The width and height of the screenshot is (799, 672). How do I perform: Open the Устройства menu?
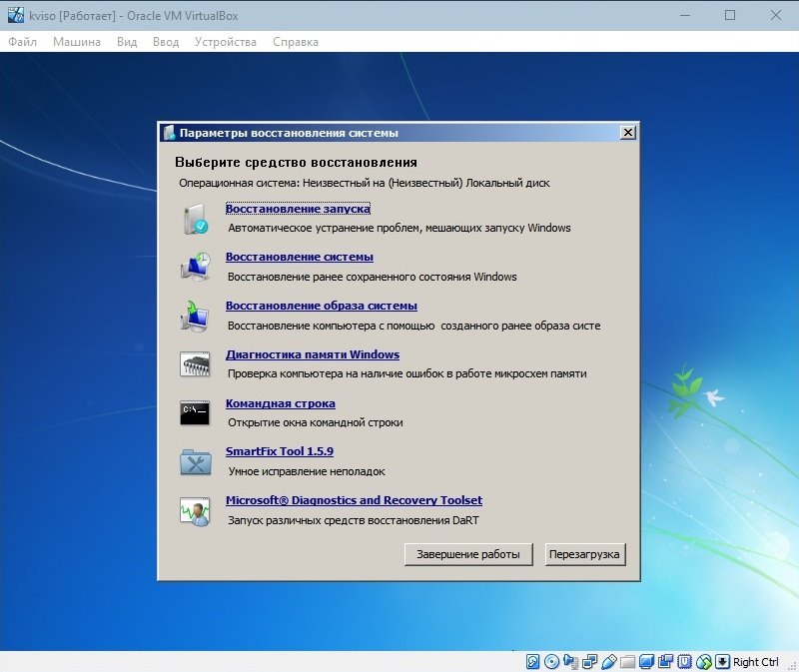click(225, 42)
